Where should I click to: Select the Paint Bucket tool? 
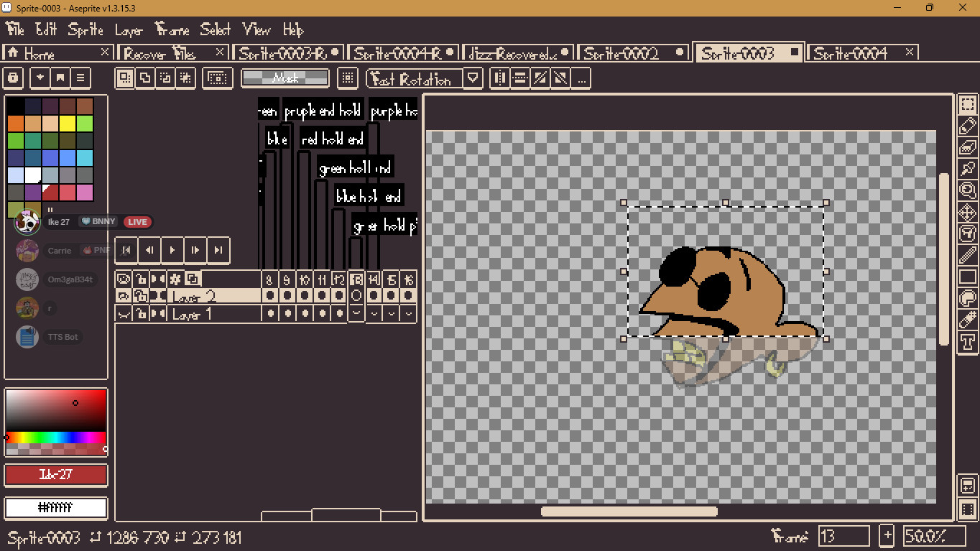pyautogui.click(x=968, y=233)
